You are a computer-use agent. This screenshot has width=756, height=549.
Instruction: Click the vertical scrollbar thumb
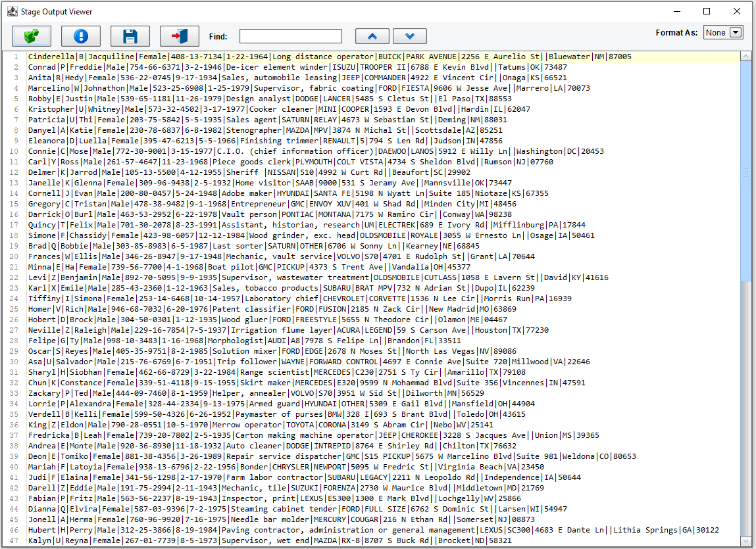tap(745, 171)
